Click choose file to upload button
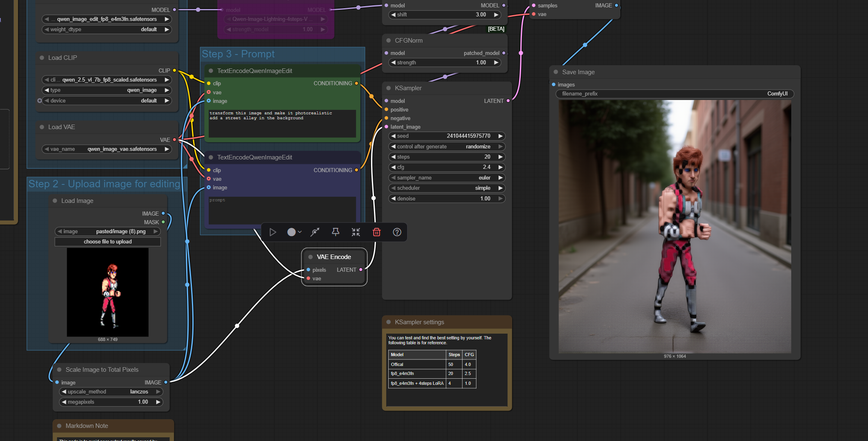Viewport: 868px width, 441px height. coord(108,242)
